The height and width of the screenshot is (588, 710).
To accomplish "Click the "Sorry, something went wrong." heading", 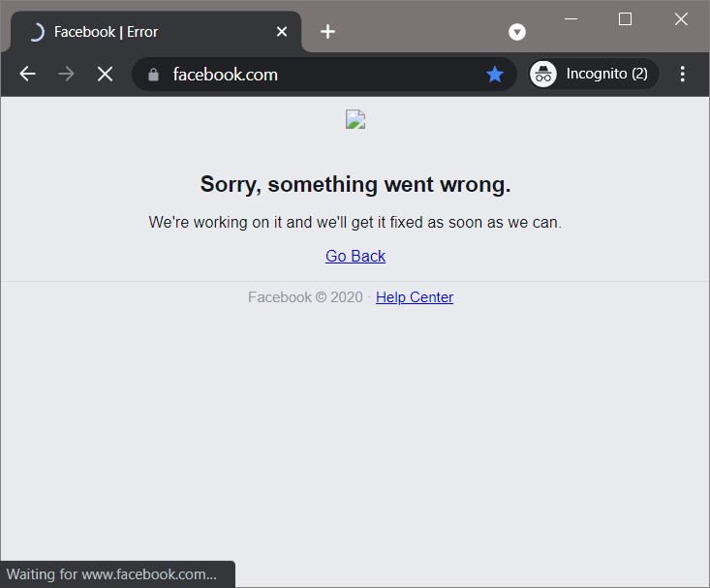I will 355,184.
